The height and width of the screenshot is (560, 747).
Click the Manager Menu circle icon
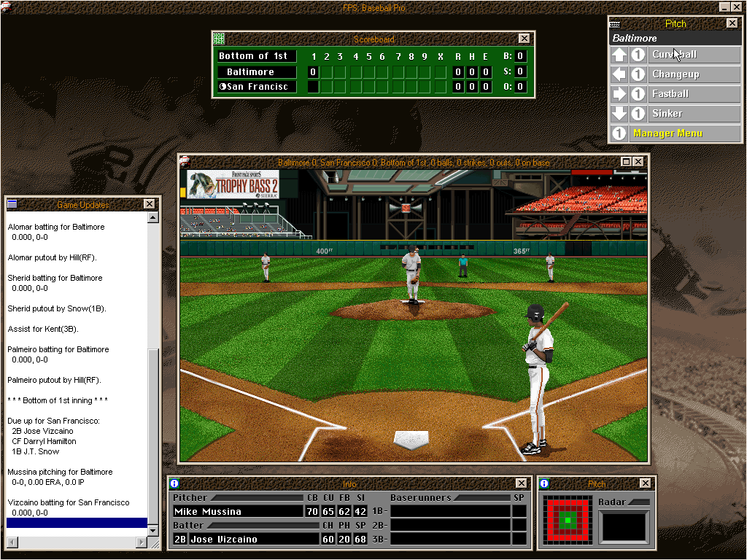point(619,133)
